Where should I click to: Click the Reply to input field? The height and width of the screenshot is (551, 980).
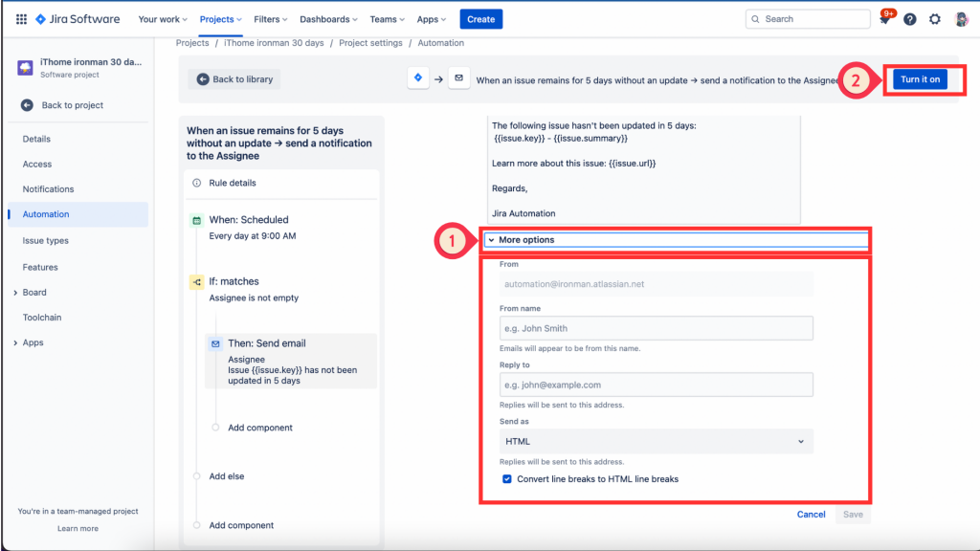(x=657, y=385)
